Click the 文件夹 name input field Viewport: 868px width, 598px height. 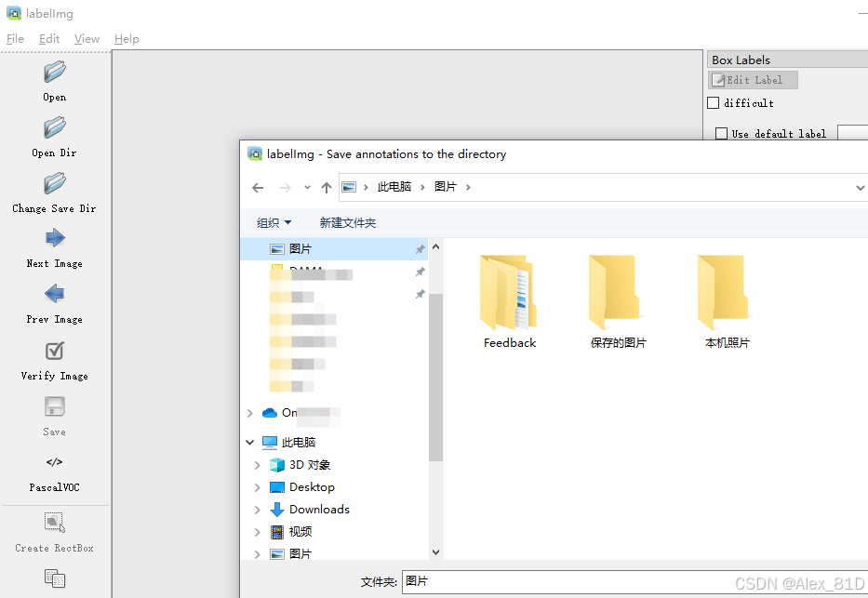[634, 582]
